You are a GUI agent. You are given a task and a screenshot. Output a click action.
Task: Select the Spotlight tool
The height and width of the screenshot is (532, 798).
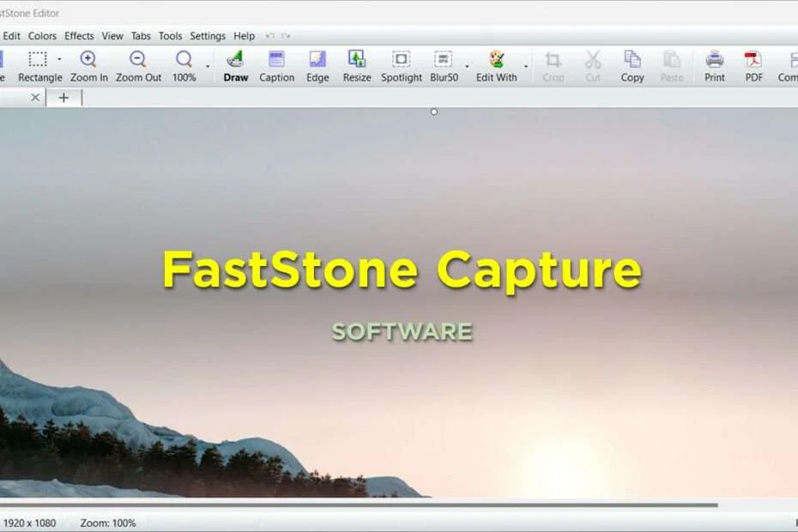point(401,64)
